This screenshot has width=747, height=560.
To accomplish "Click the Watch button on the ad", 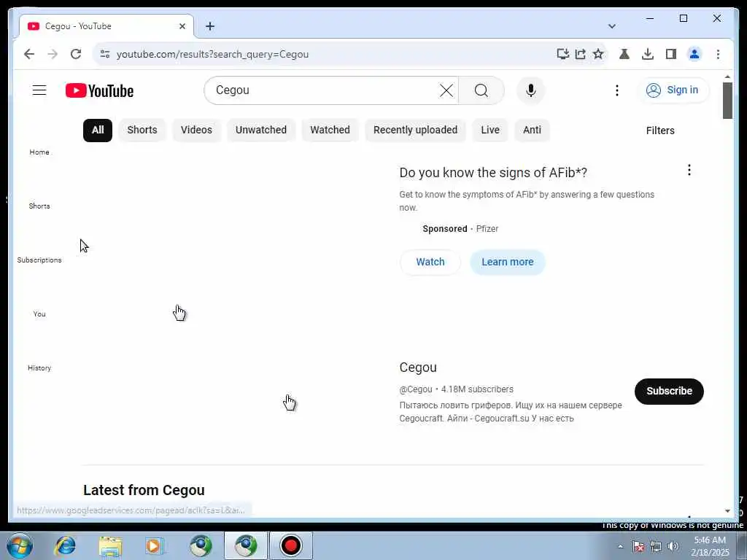I will pyautogui.click(x=430, y=262).
